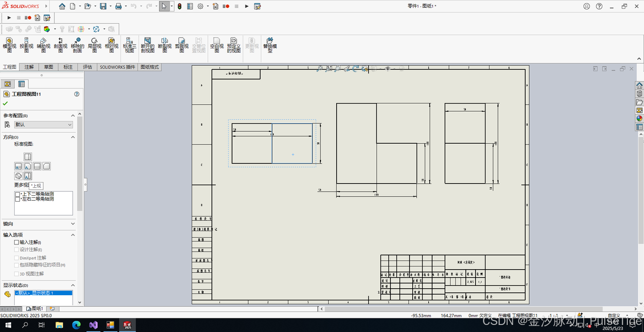Confirm with the green checkmark OK button

[x=6, y=104]
